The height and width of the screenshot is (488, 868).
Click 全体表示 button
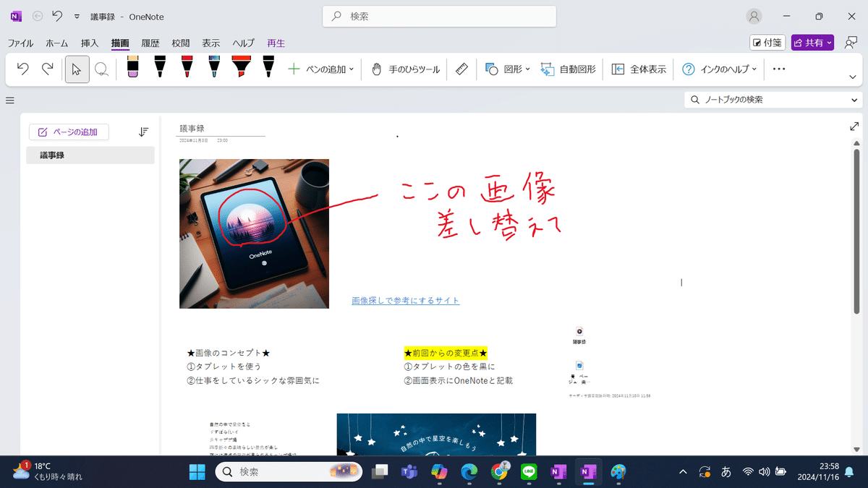click(639, 69)
